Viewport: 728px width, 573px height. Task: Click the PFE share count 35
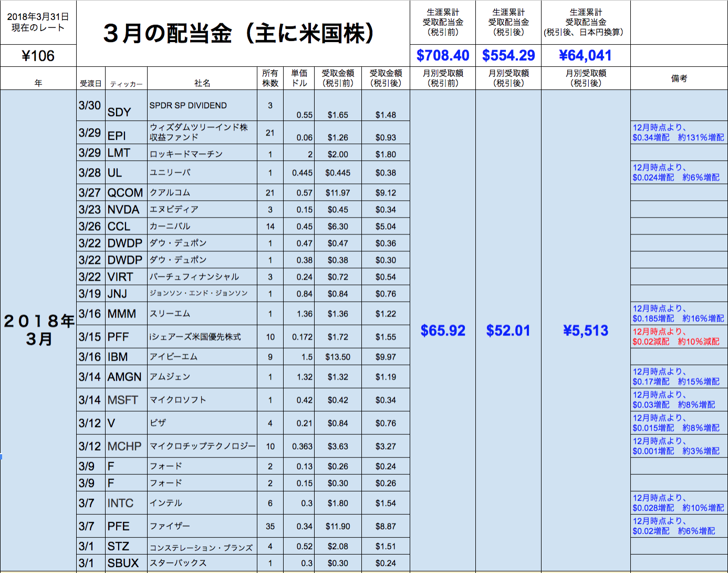click(270, 526)
